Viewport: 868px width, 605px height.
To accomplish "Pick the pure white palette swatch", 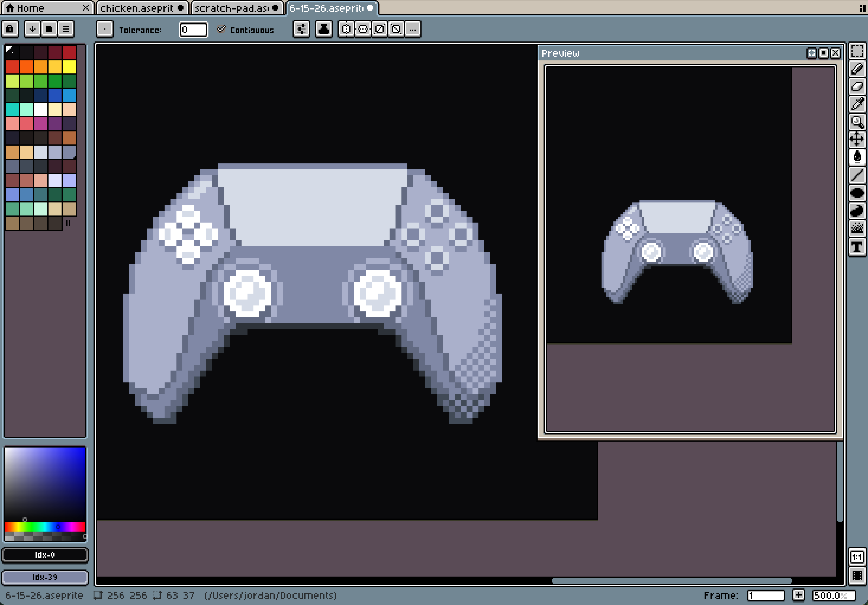I will [x=41, y=110].
